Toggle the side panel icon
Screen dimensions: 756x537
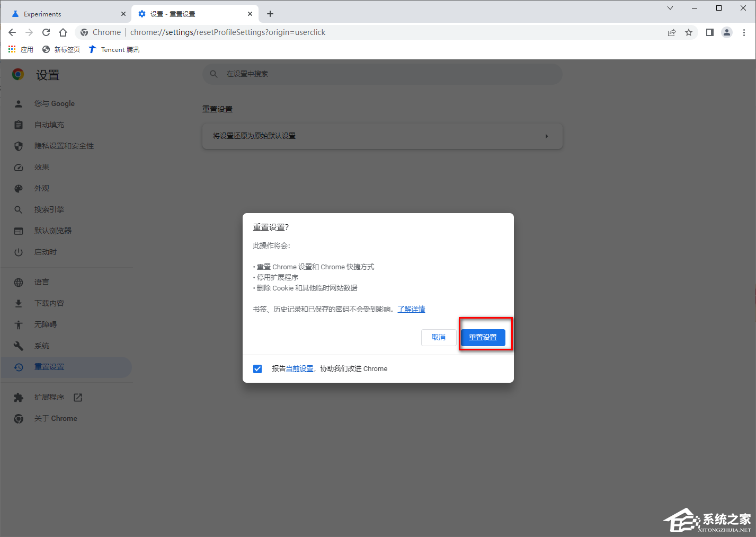(710, 32)
